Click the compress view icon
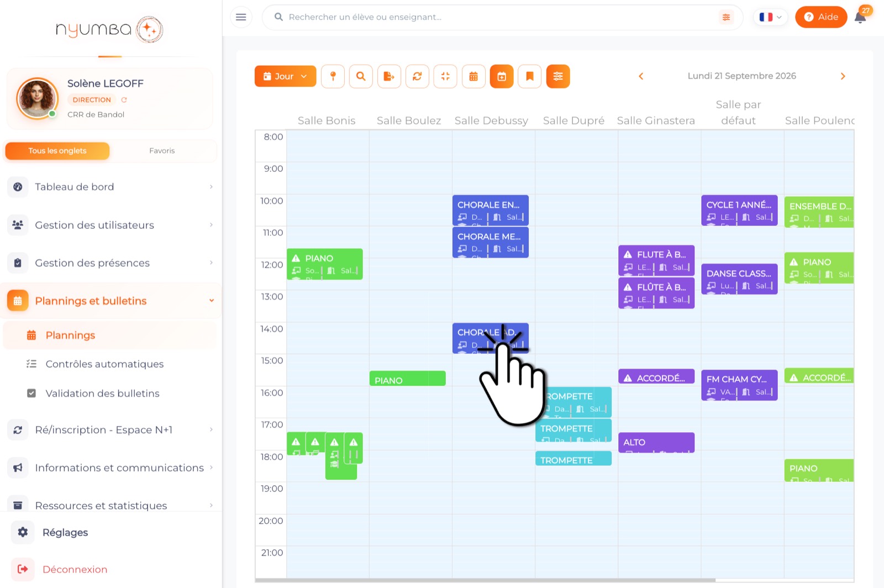This screenshot has height=588, width=884. [x=445, y=76]
